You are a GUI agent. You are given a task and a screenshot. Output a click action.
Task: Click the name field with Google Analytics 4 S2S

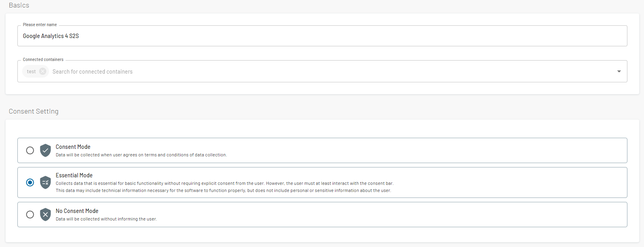(x=322, y=36)
